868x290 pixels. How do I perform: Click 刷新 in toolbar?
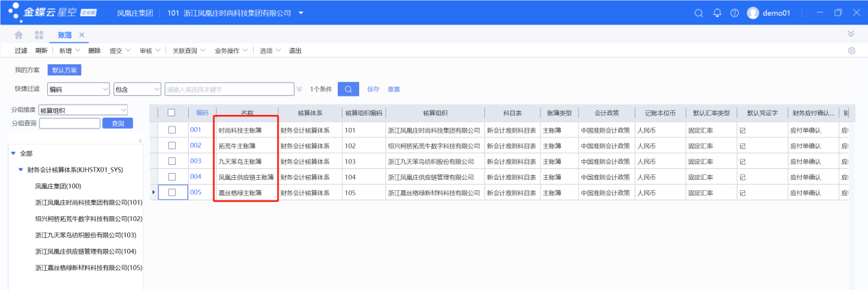pyautogui.click(x=42, y=51)
